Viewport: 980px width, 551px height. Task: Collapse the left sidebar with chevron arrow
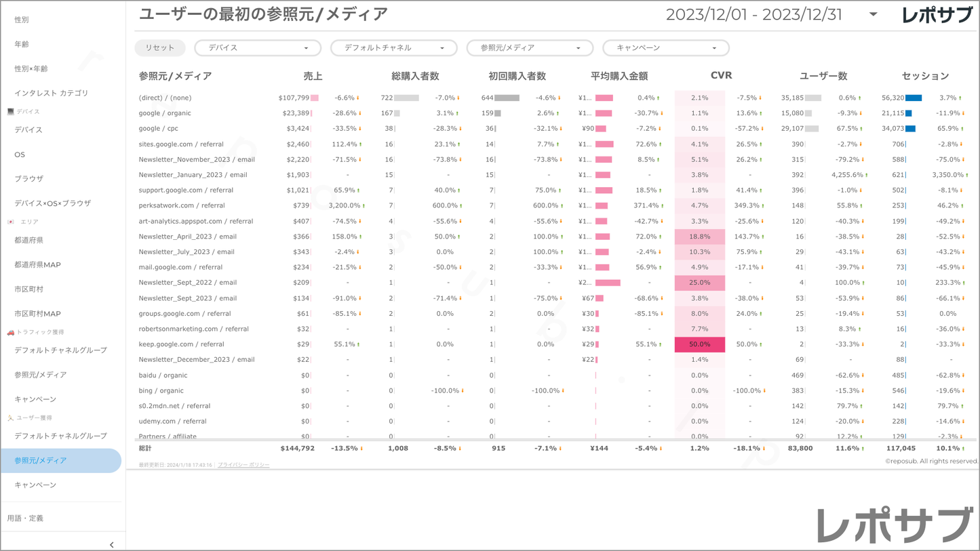(x=112, y=544)
